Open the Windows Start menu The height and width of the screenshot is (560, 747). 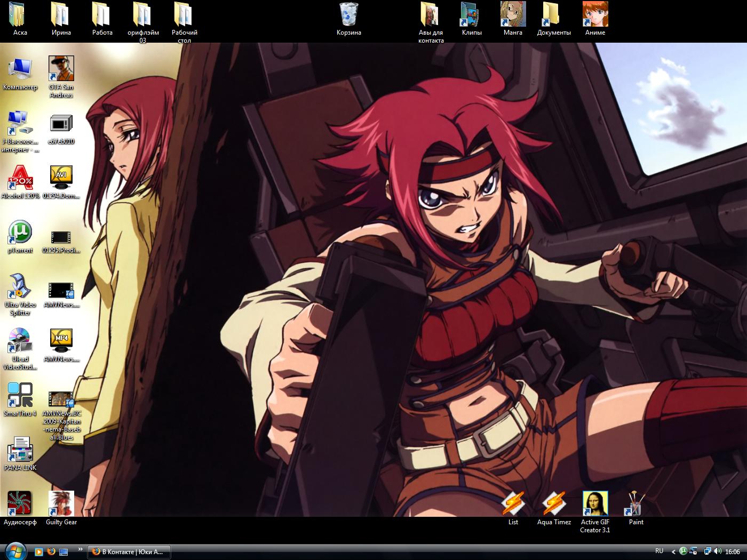click(15, 551)
